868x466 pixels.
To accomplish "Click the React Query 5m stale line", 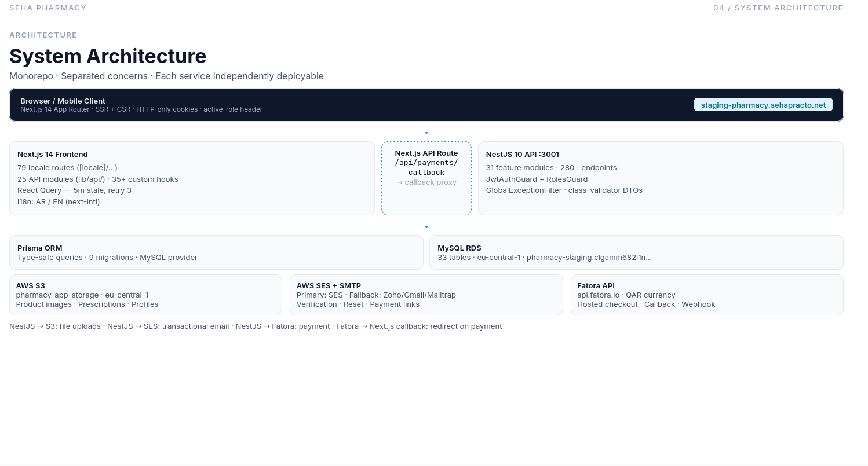I will (74, 190).
